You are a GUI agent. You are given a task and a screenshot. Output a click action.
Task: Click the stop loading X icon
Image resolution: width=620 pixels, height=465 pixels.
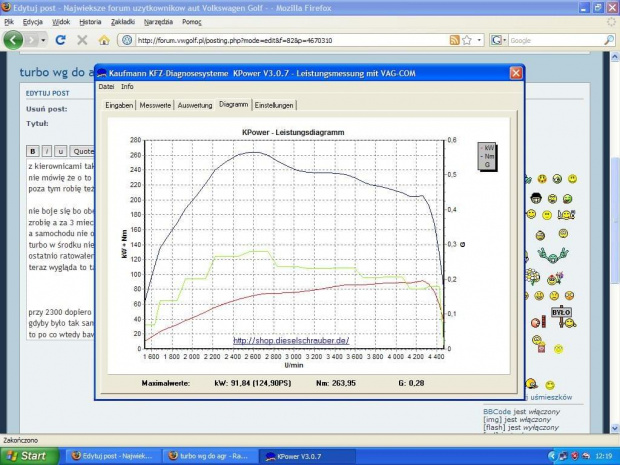tap(82, 40)
